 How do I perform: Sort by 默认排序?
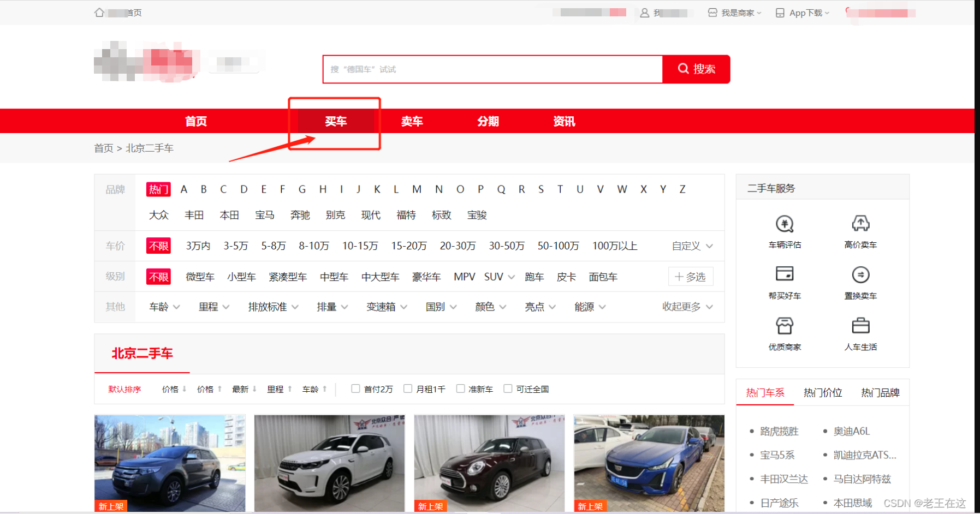[124, 389]
